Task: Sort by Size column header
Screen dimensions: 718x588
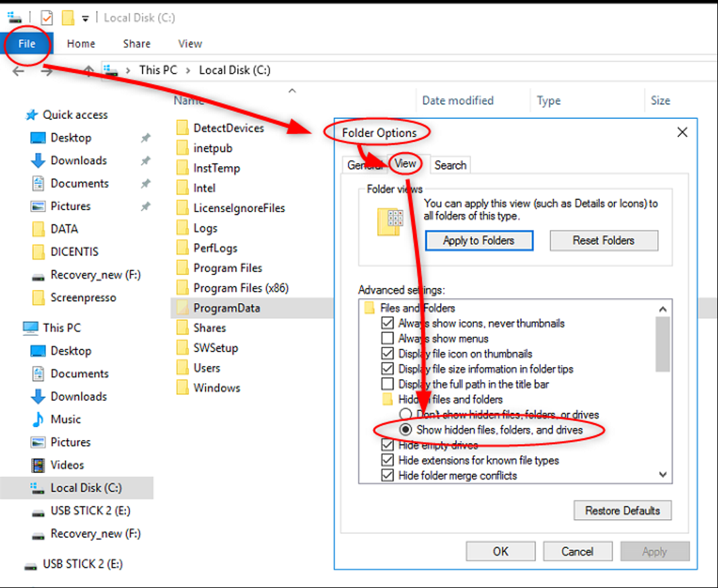Action: pos(661,100)
